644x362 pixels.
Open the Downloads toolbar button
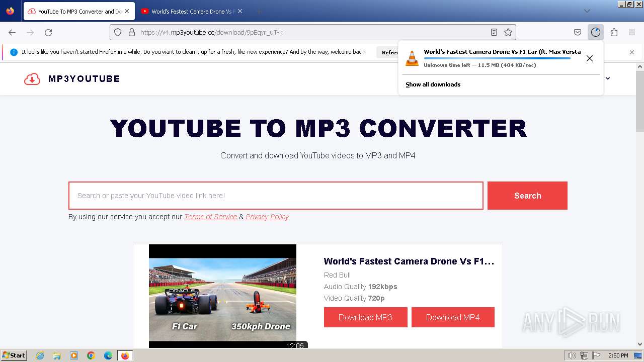click(596, 32)
